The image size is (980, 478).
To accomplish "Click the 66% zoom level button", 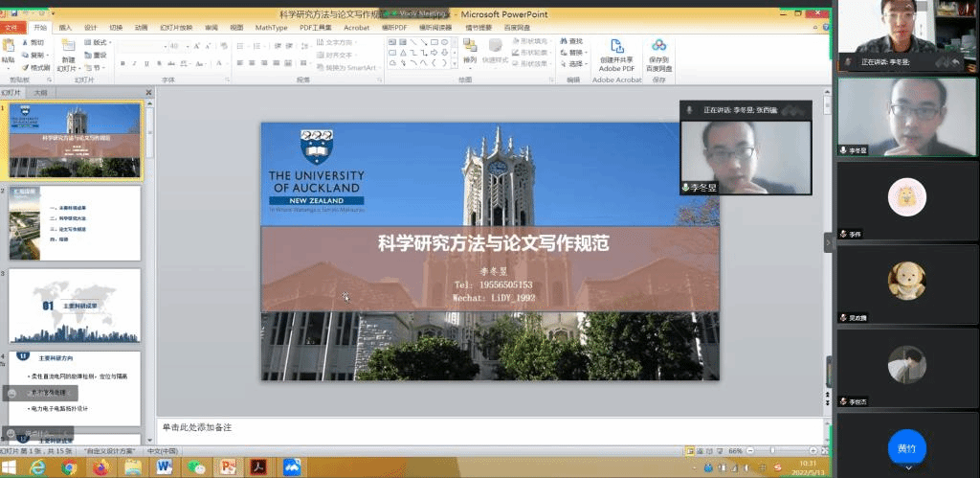I will tap(736, 450).
